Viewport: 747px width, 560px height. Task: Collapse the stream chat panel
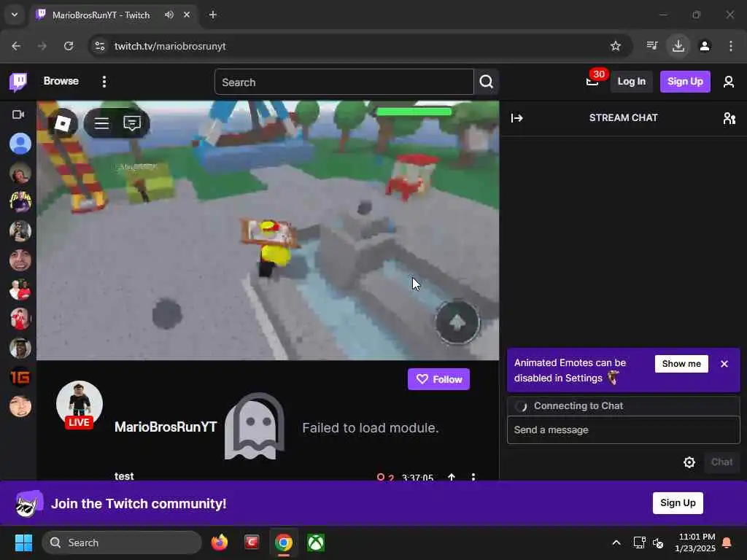click(x=517, y=117)
